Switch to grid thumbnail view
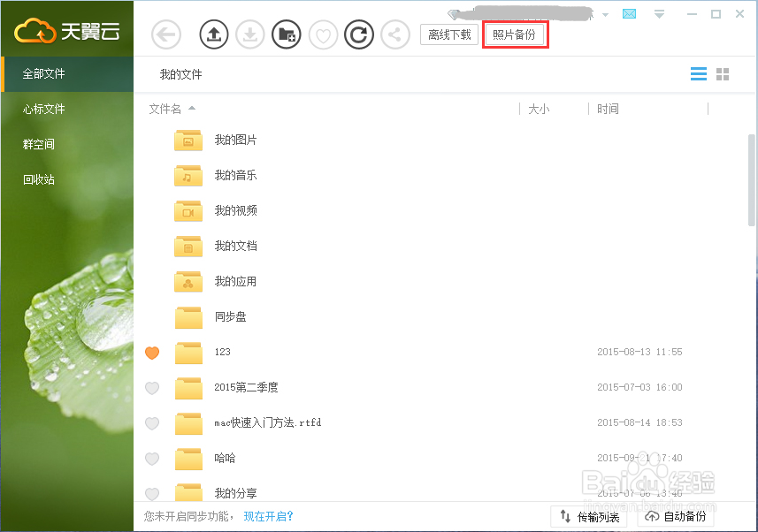Screen dimensions: 758x532 (x=723, y=74)
